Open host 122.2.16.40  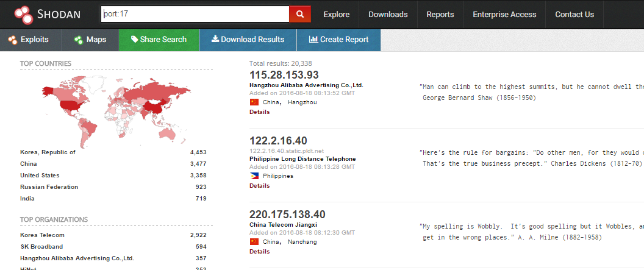[279, 141]
